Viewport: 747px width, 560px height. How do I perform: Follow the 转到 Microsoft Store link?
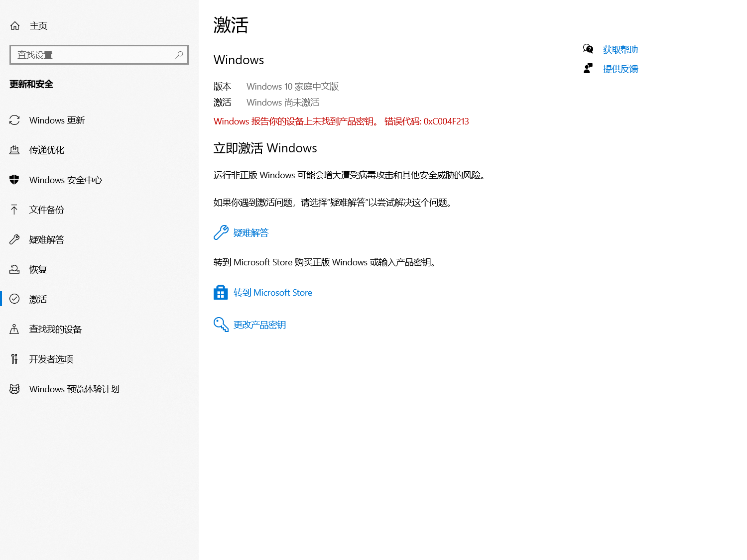coord(273,293)
